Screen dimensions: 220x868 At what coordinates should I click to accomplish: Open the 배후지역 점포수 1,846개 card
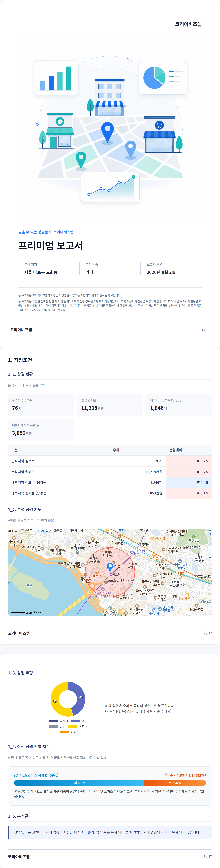[179, 404]
